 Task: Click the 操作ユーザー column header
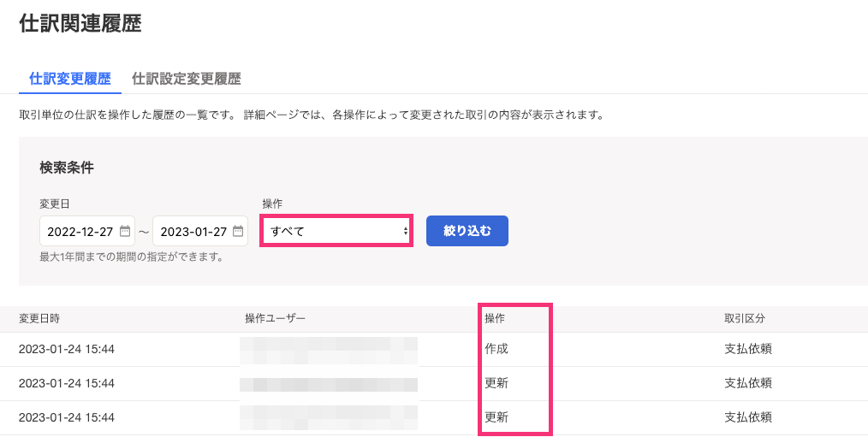[275, 319]
